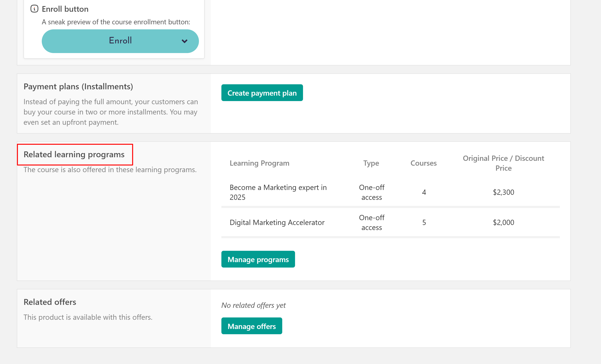This screenshot has width=601, height=364.
Task: Click the Payment plans (Installments) heading
Action: pos(78,87)
